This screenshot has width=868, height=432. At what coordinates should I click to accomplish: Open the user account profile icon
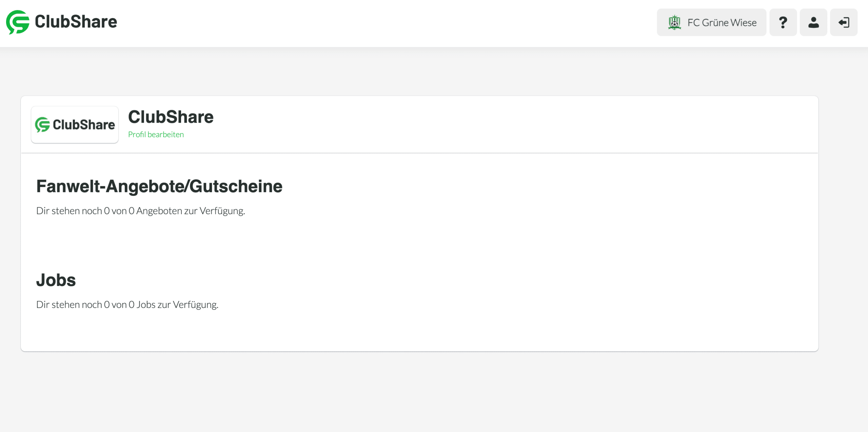[x=813, y=22]
